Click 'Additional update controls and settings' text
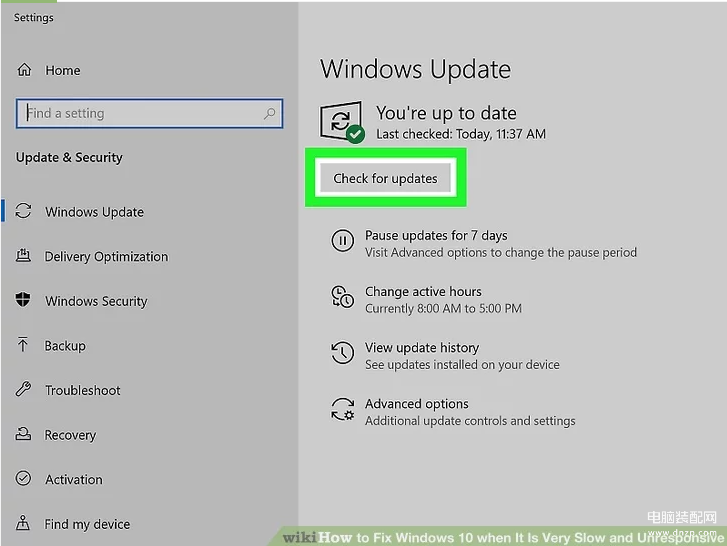The width and height of the screenshot is (727, 546). (470, 421)
